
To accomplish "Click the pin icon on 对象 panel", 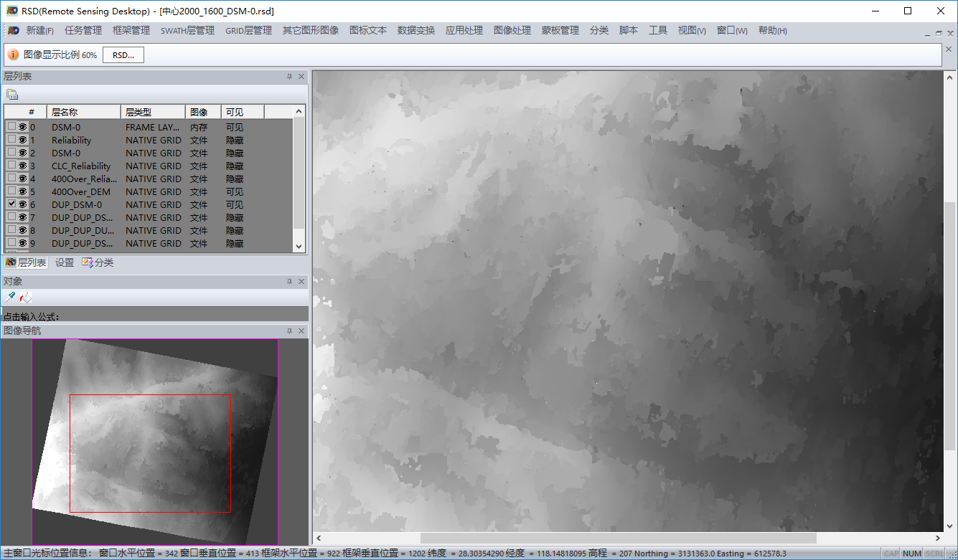I will (289, 281).
